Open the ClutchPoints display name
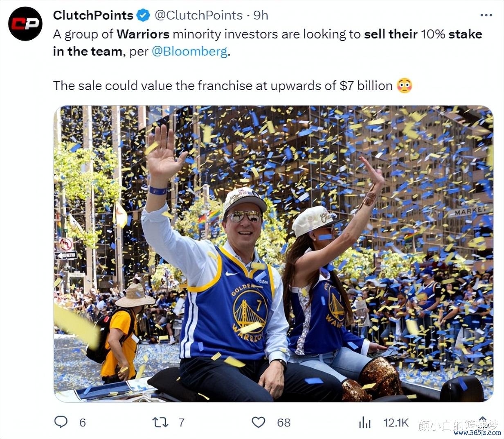This screenshot has width=504, height=439. [93, 15]
